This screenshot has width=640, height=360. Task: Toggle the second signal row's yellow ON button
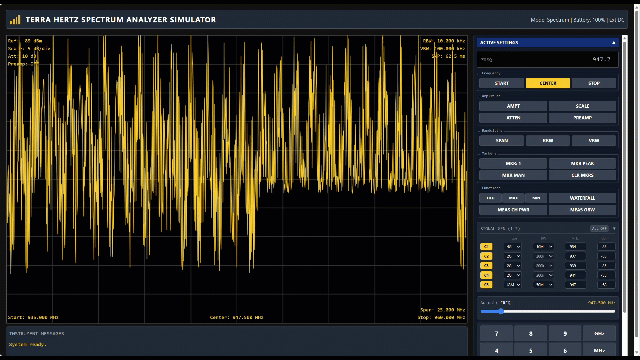click(x=486, y=256)
